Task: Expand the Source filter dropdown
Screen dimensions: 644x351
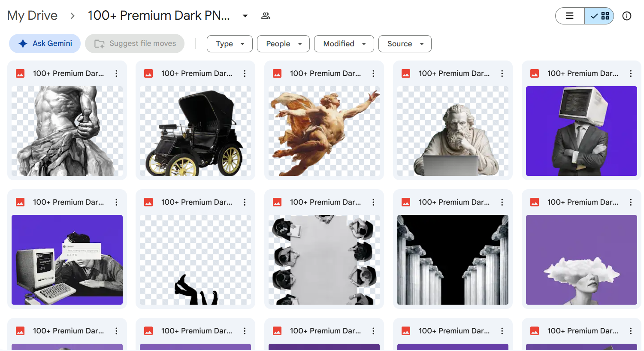Action: (x=405, y=44)
